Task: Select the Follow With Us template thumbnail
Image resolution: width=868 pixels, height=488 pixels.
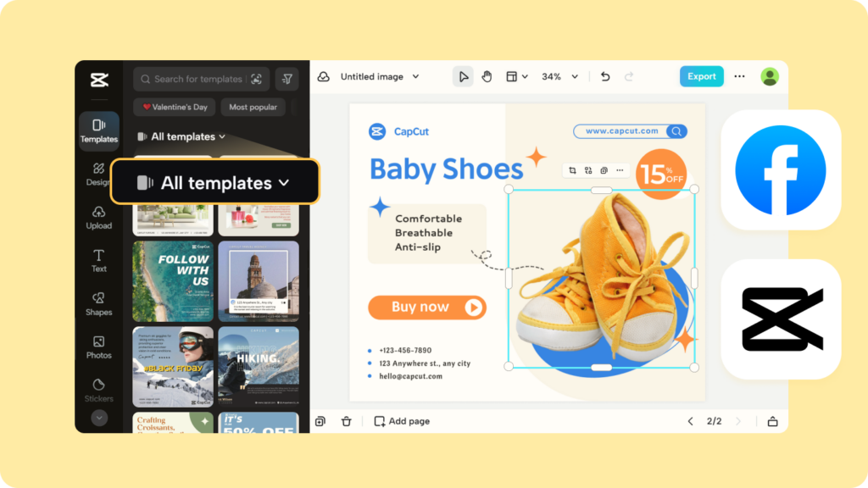Action: pos(173,281)
